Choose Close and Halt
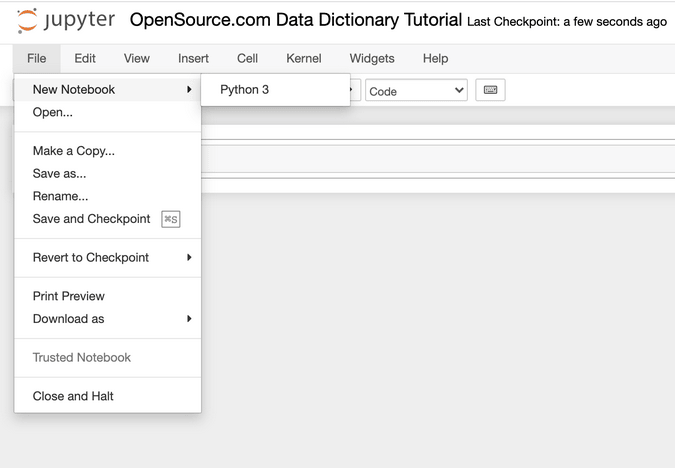This screenshot has width=675, height=468. tap(73, 396)
